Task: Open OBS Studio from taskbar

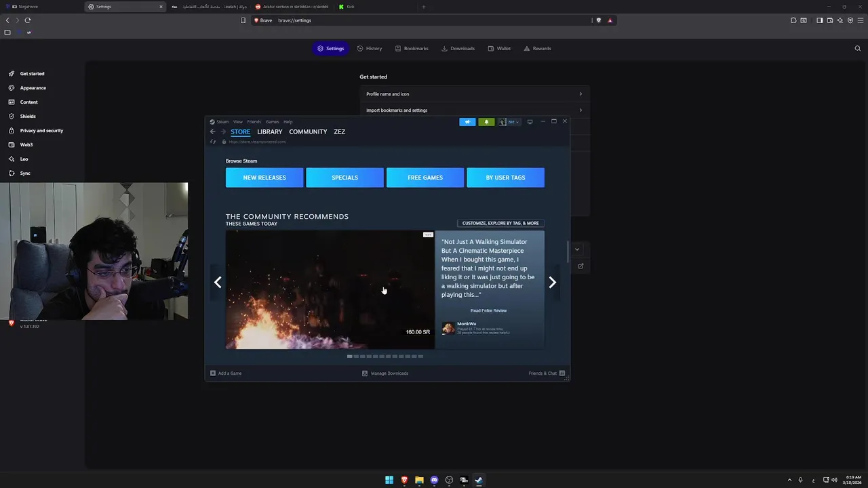Action: (449, 480)
